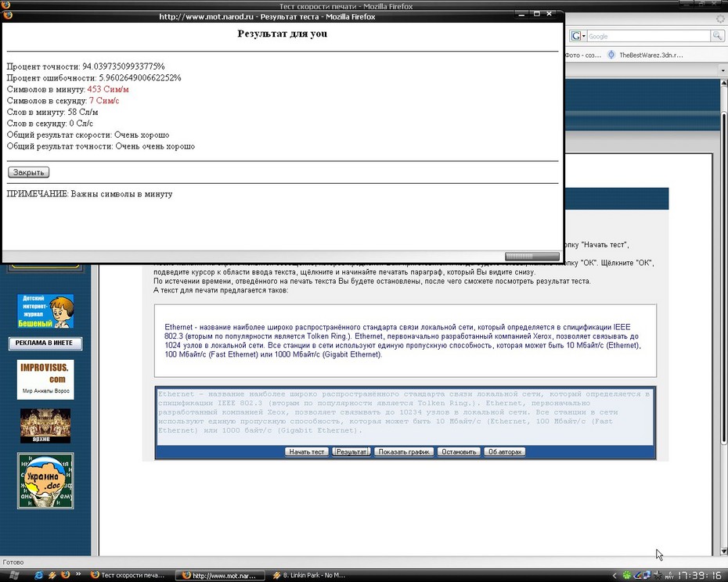Open the IMPROVISUS.com banner
This screenshot has width=728, height=582.
45,379
